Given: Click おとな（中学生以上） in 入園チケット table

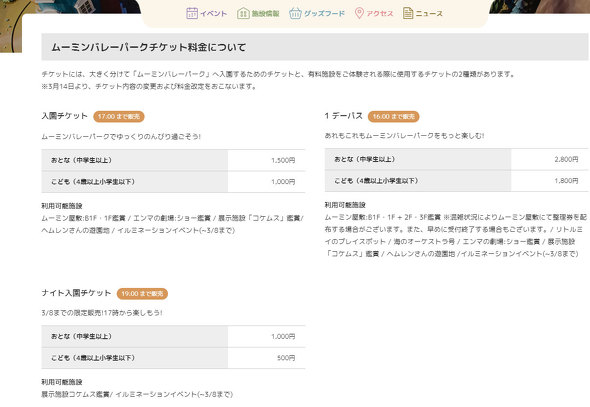Looking at the screenshot, I should click(x=81, y=160).
